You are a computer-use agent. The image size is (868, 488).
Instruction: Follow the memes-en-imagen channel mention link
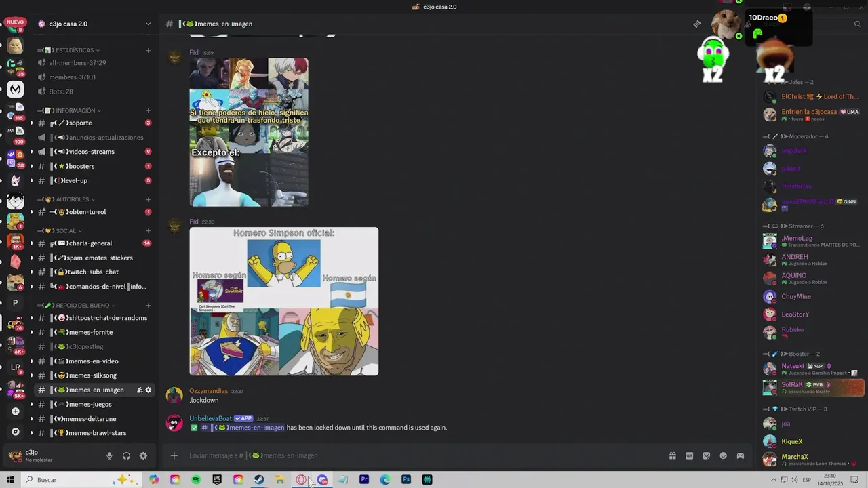point(242,428)
